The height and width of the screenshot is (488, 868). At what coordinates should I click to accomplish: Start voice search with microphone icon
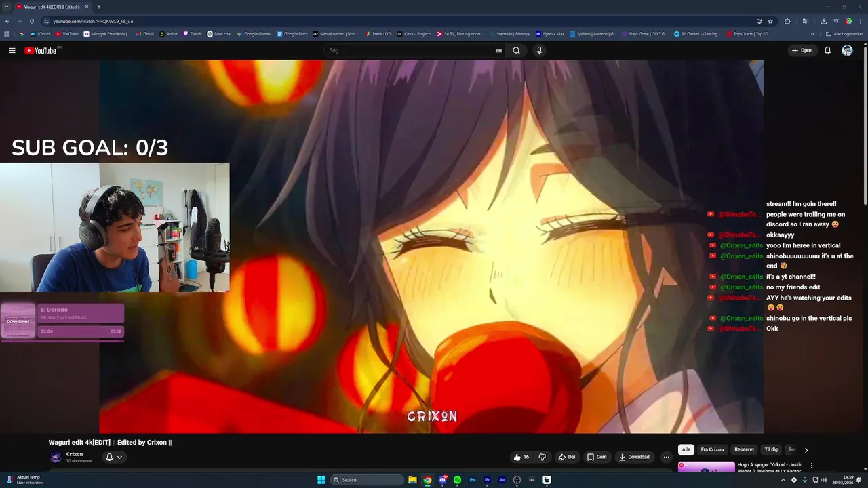[539, 50]
